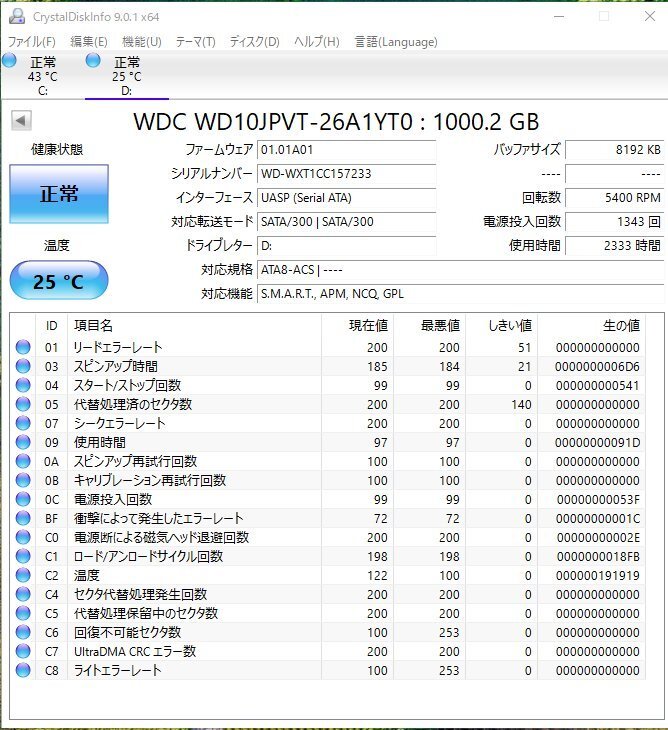Image resolution: width=668 pixels, height=730 pixels.
Task: Click the 項目名 column header
Action: [93, 325]
